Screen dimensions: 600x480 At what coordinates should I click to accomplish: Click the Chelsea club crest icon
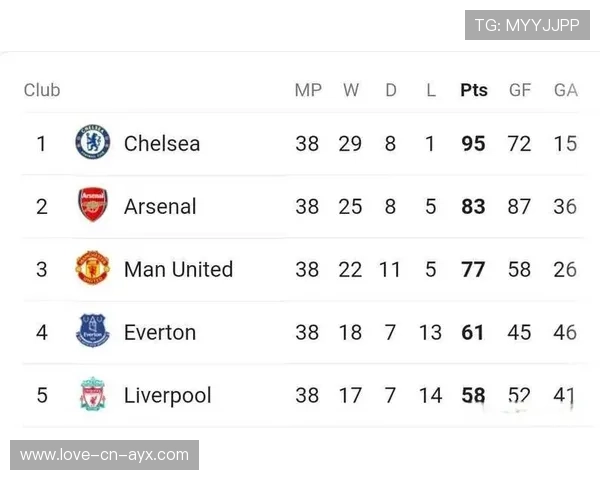(93, 143)
